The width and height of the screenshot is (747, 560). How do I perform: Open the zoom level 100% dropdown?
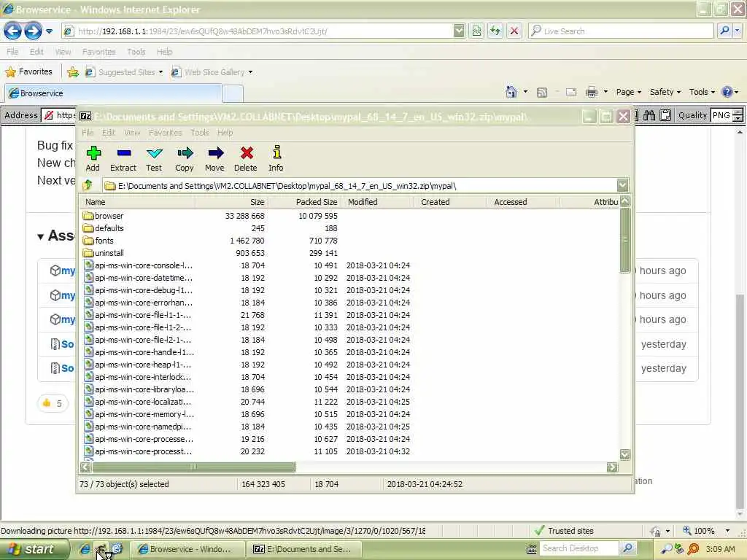click(x=727, y=531)
